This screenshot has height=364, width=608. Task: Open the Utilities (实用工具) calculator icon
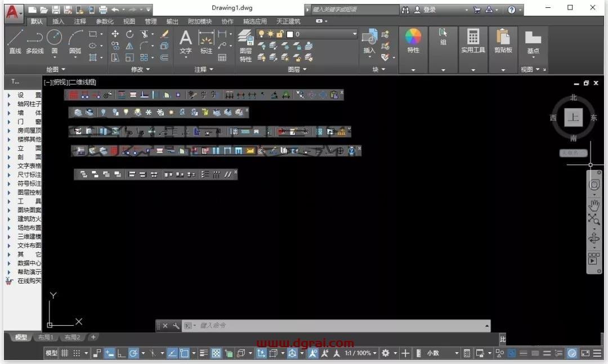click(x=473, y=41)
